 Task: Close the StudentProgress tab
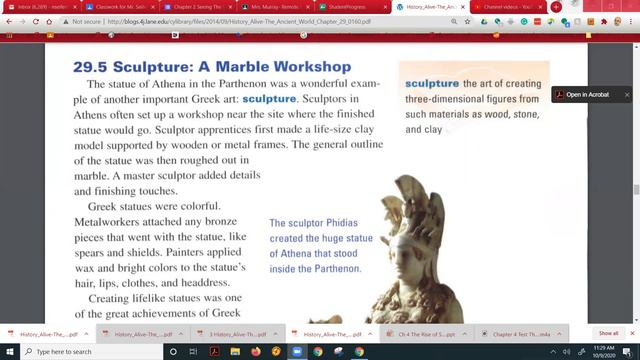pos(385,7)
